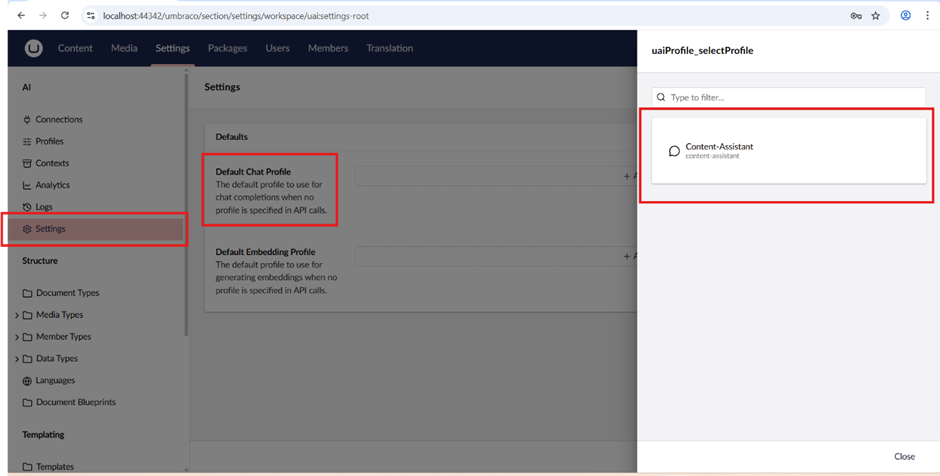
Task: Click the content-assistant alias text
Action: pyautogui.click(x=712, y=156)
